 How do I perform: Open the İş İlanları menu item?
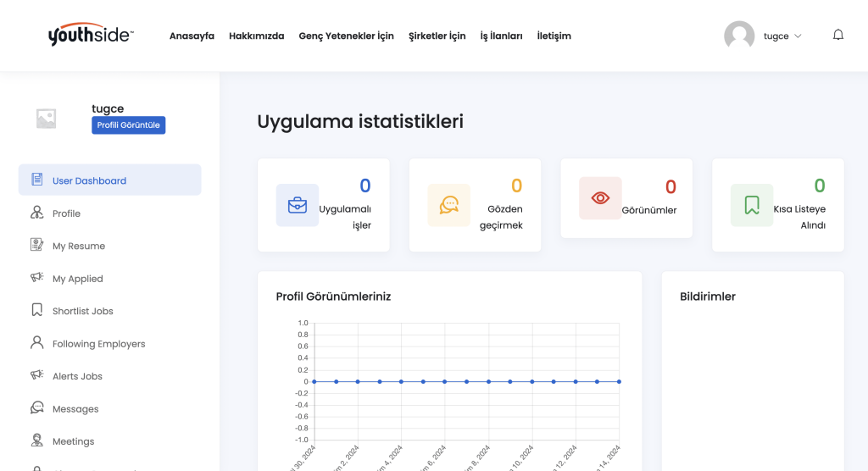pyautogui.click(x=501, y=36)
